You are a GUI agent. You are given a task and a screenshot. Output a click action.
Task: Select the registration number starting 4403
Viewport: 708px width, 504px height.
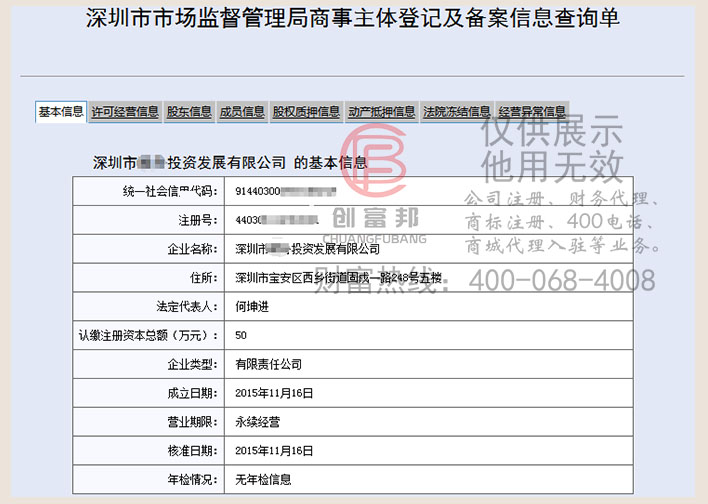(277, 220)
